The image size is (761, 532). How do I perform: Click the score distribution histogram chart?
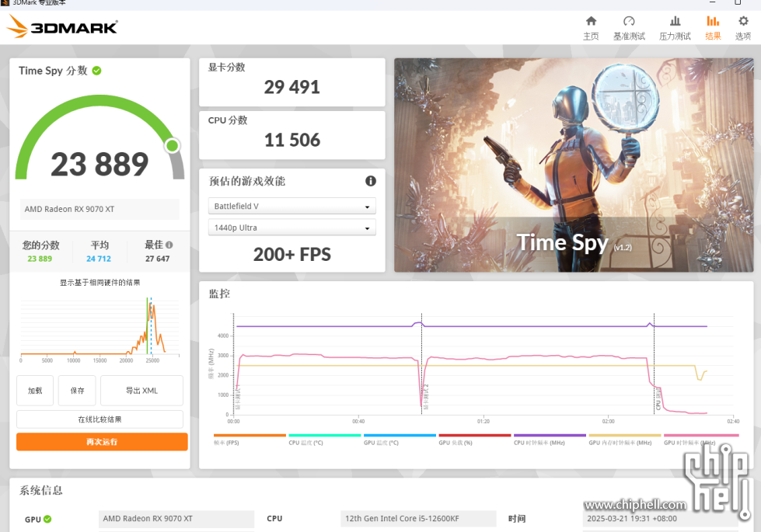point(100,330)
